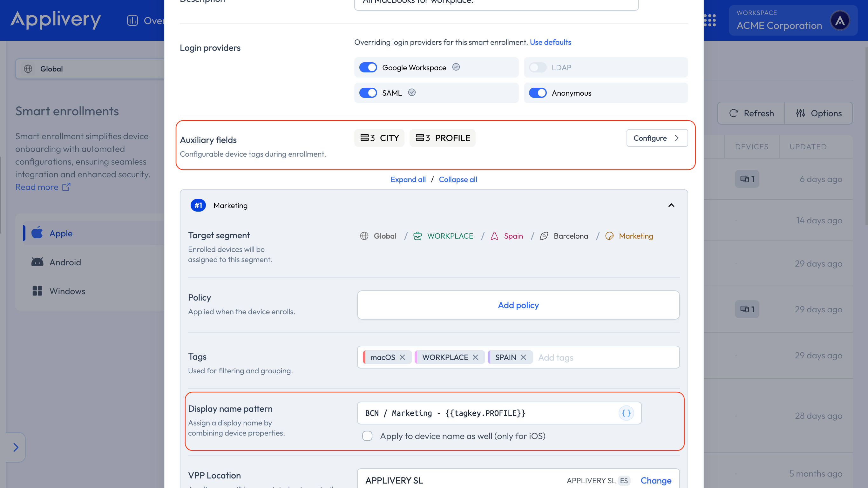Open Options with the sliders icon
The height and width of the screenshot is (488, 868).
(x=819, y=113)
